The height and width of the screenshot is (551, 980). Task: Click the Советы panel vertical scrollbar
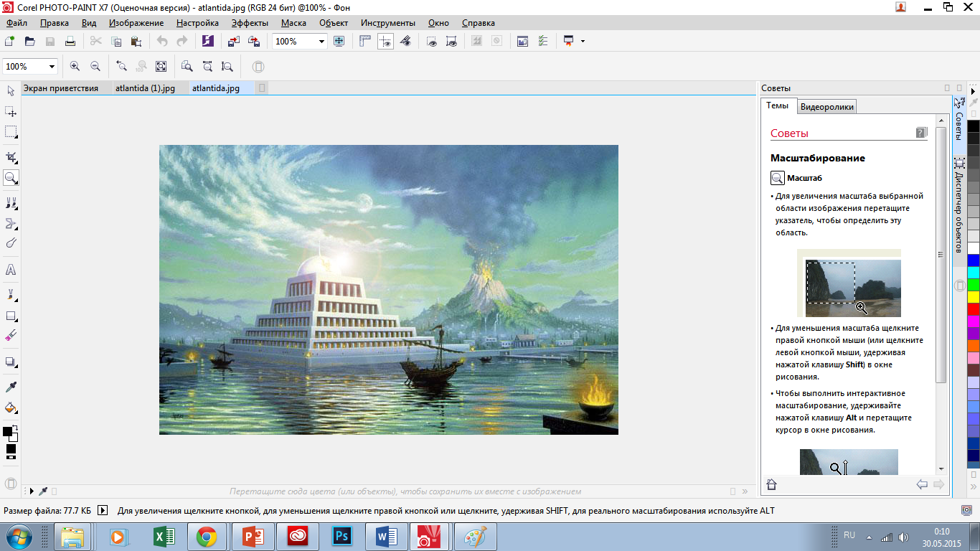tap(941, 255)
